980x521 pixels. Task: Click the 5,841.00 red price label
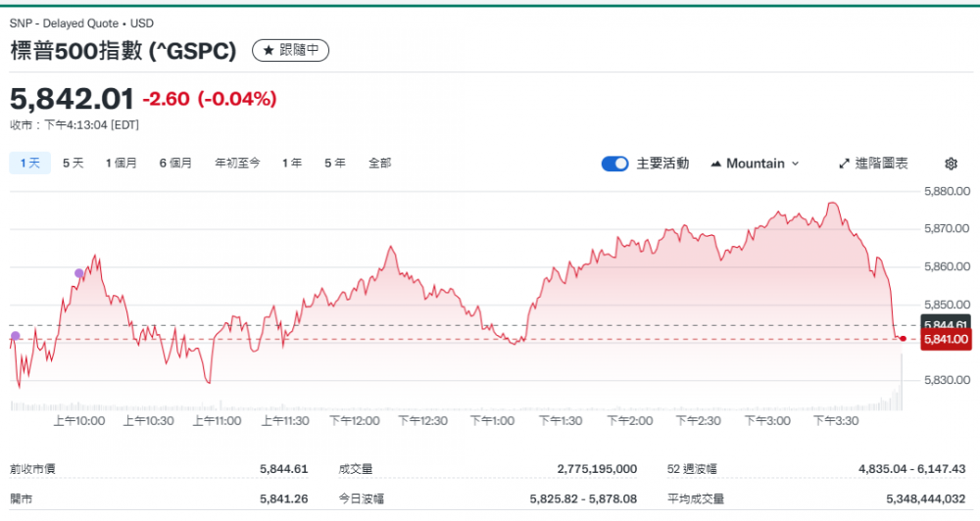point(946,340)
